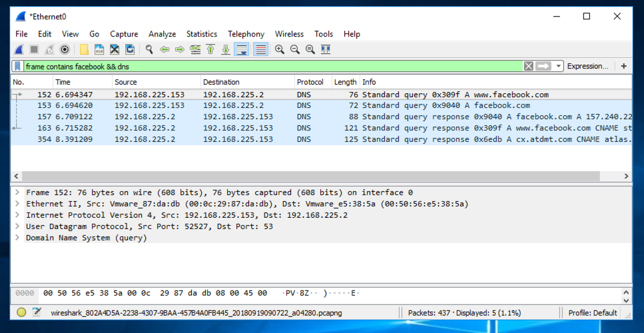Viewport: 644px width, 333px height.
Task: Open the View menu
Action: [x=70, y=34]
